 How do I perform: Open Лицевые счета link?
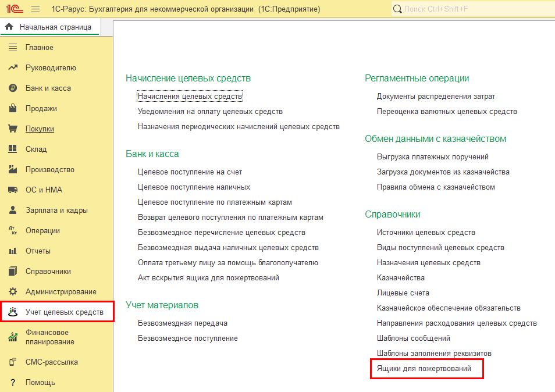pos(403,293)
